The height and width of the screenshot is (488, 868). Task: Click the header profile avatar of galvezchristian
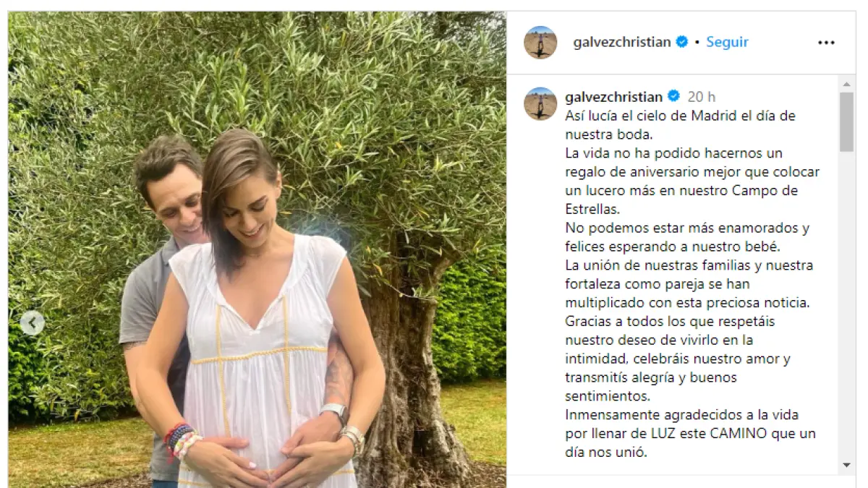[540, 43]
